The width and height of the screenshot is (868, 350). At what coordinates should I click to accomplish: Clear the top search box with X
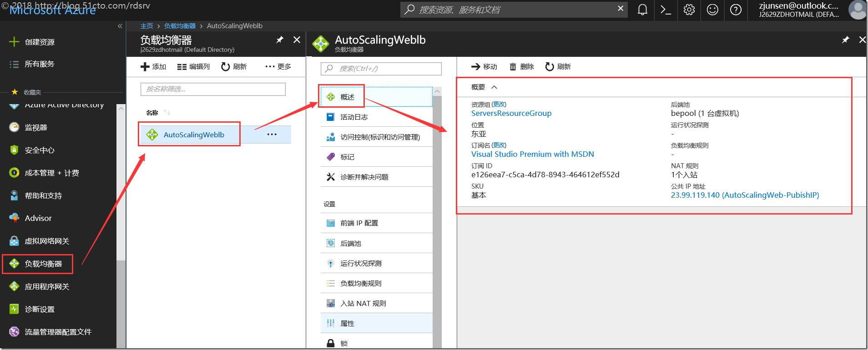tap(621, 9)
